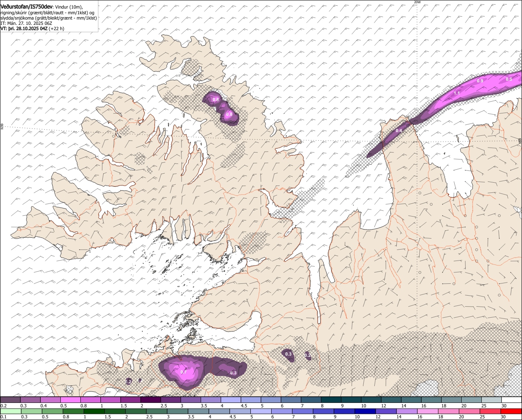Image resolution: width=522 pixels, height=420 pixels.
Task: Click the 0.2 value beside the isolated 0.3 oval
Action: tap(308, 356)
